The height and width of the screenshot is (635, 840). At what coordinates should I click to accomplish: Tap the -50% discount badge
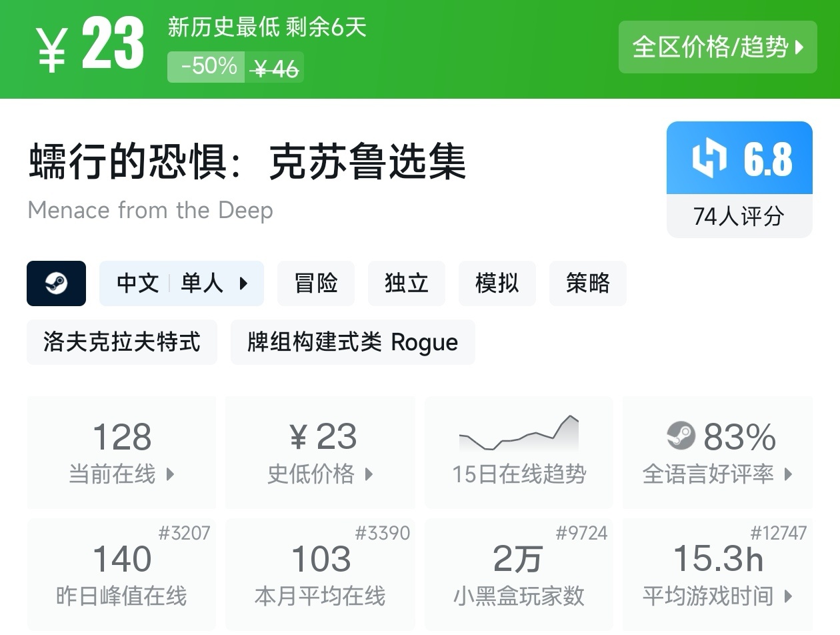(206, 67)
